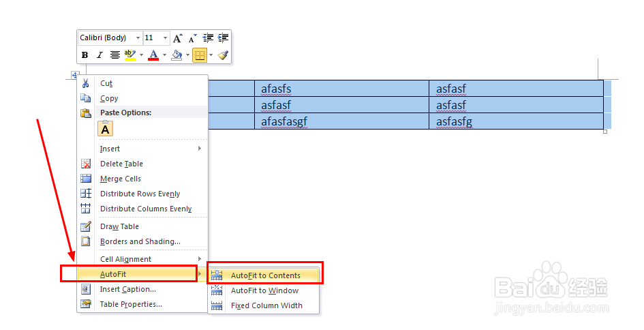The width and height of the screenshot is (644, 330).
Task: Open the Insert submenu
Action: tap(142, 149)
